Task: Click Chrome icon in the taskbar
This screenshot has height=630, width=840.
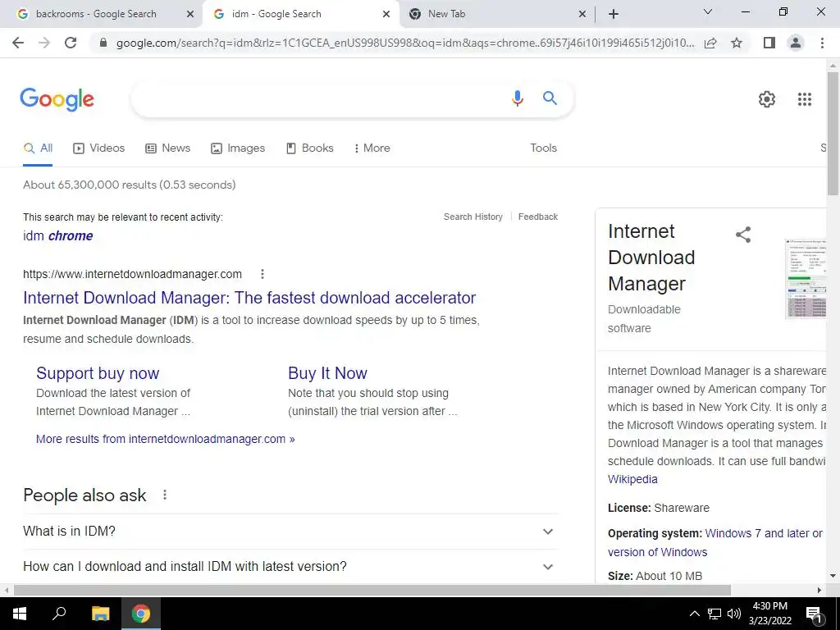Action: click(x=141, y=614)
